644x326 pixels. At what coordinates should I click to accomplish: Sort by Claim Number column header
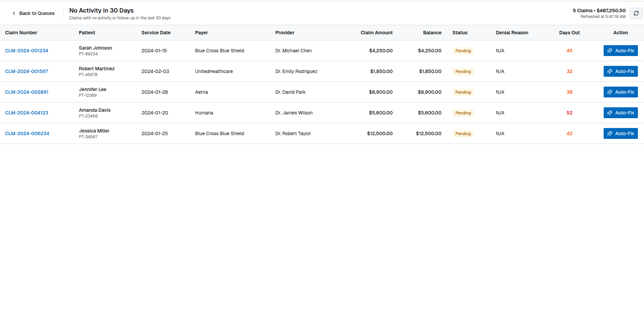click(21, 33)
